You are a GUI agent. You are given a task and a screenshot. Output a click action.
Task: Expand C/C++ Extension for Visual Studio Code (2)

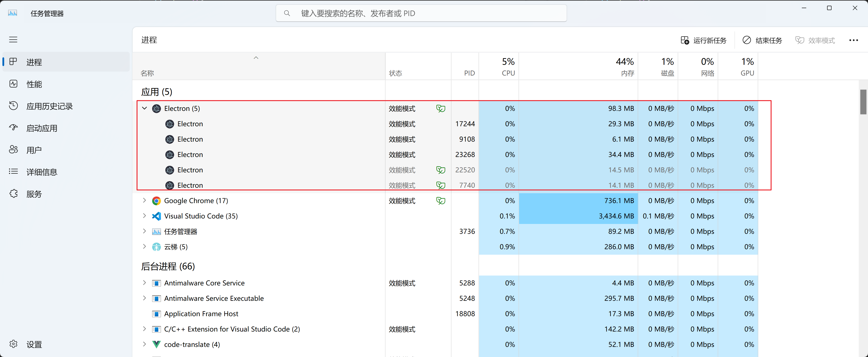click(x=144, y=329)
